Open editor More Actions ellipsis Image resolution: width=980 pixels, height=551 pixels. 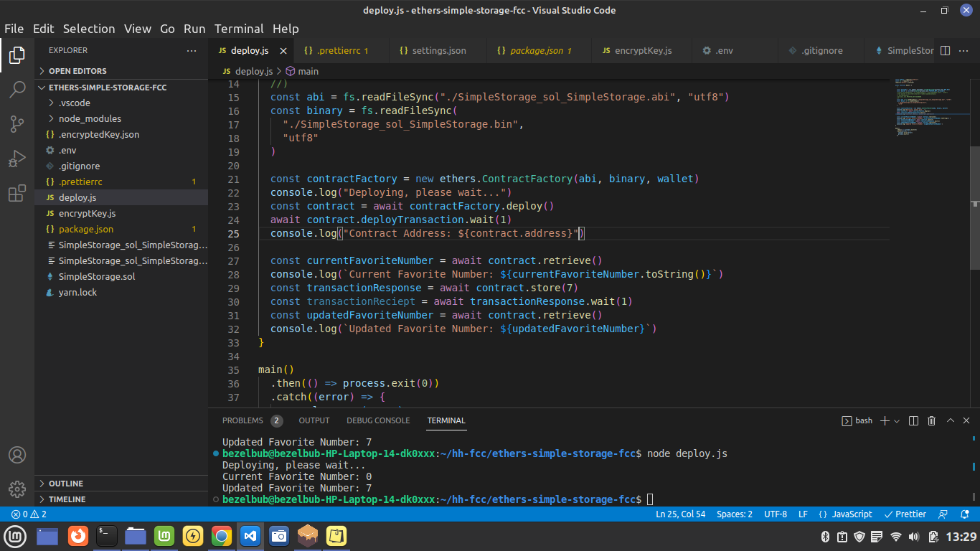click(x=963, y=51)
